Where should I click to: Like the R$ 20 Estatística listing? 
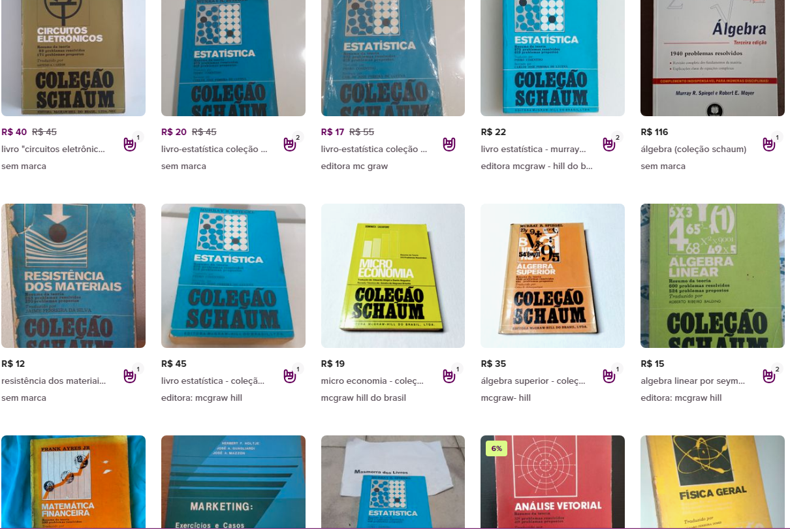tap(289, 144)
